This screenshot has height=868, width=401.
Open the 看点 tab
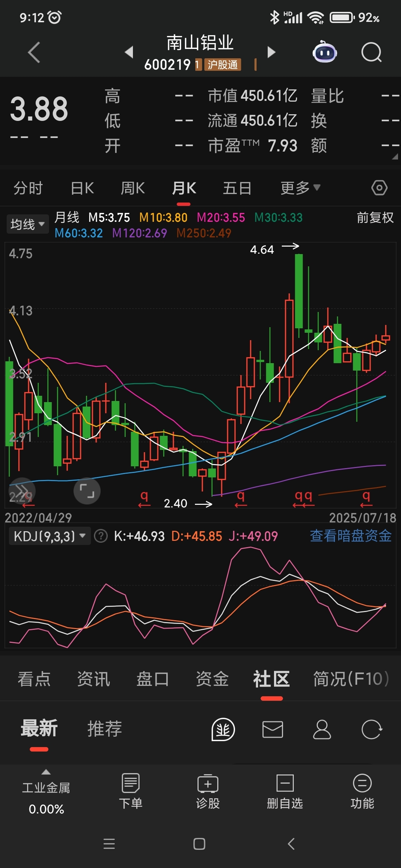pyautogui.click(x=34, y=679)
